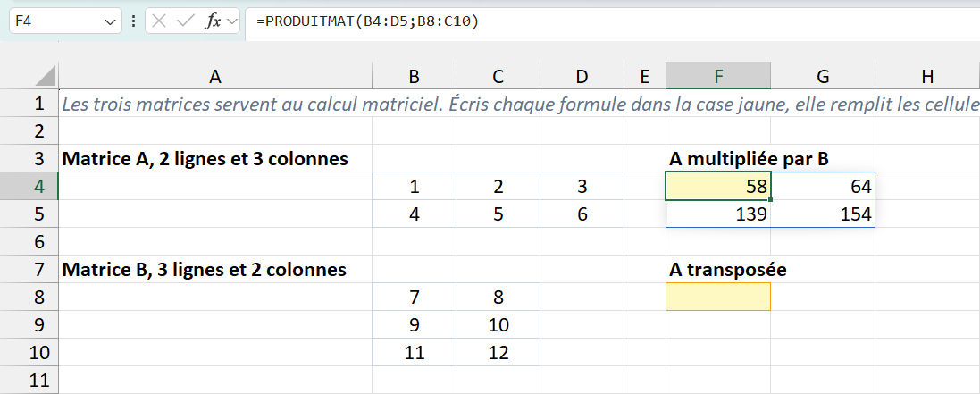The height and width of the screenshot is (394, 980).
Task: Expand the formula bar options chevron
Action: 232,21
